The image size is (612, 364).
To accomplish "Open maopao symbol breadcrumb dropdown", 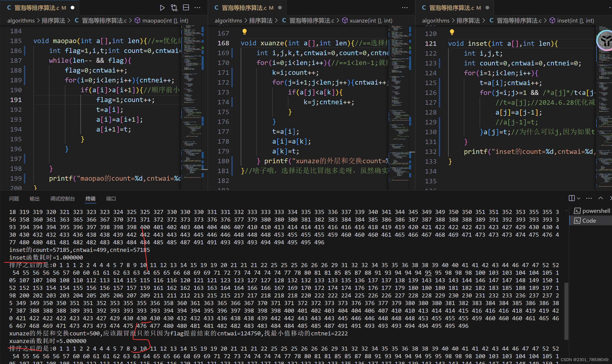I will [x=165, y=21].
